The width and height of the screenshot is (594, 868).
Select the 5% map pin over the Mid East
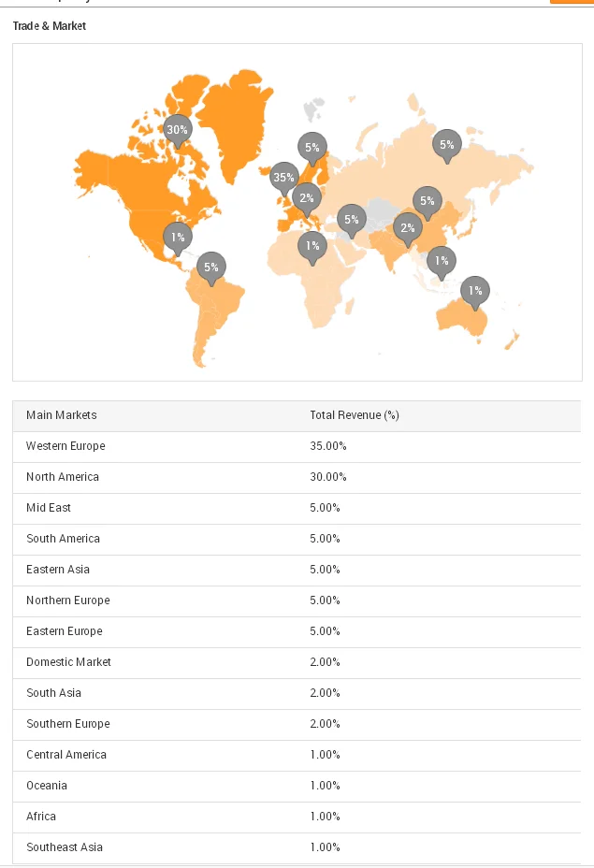click(x=351, y=220)
